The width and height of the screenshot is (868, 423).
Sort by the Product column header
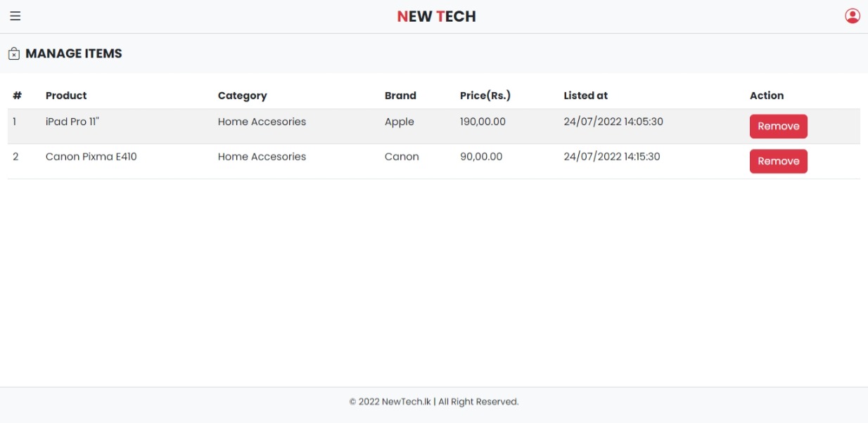tap(65, 96)
